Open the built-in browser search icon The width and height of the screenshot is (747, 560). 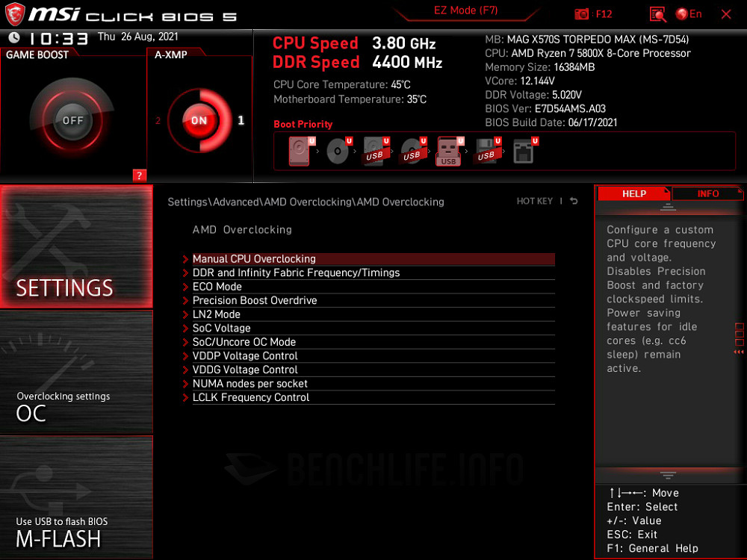656,13
